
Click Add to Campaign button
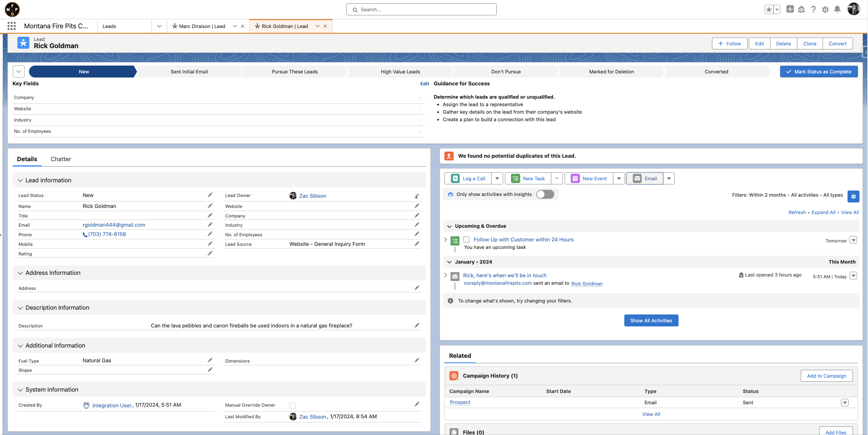[826, 376]
